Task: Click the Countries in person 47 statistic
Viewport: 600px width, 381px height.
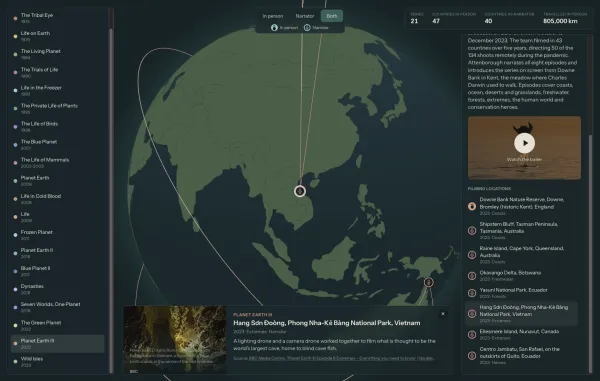Action: (x=454, y=18)
